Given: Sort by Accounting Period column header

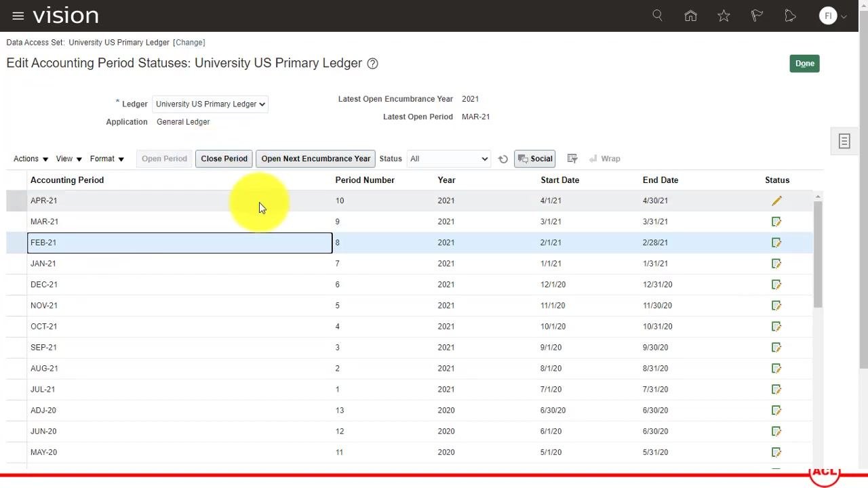Looking at the screenshot, I should point(67,180).
